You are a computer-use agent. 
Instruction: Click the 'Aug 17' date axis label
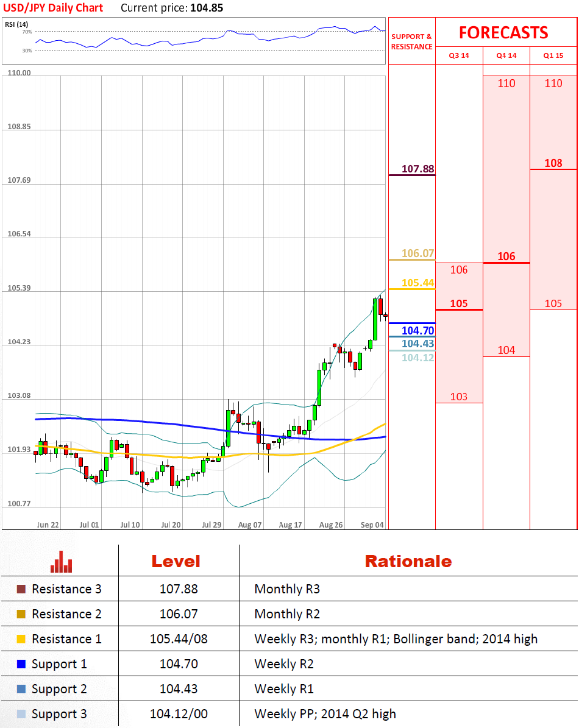coord(290,525)
